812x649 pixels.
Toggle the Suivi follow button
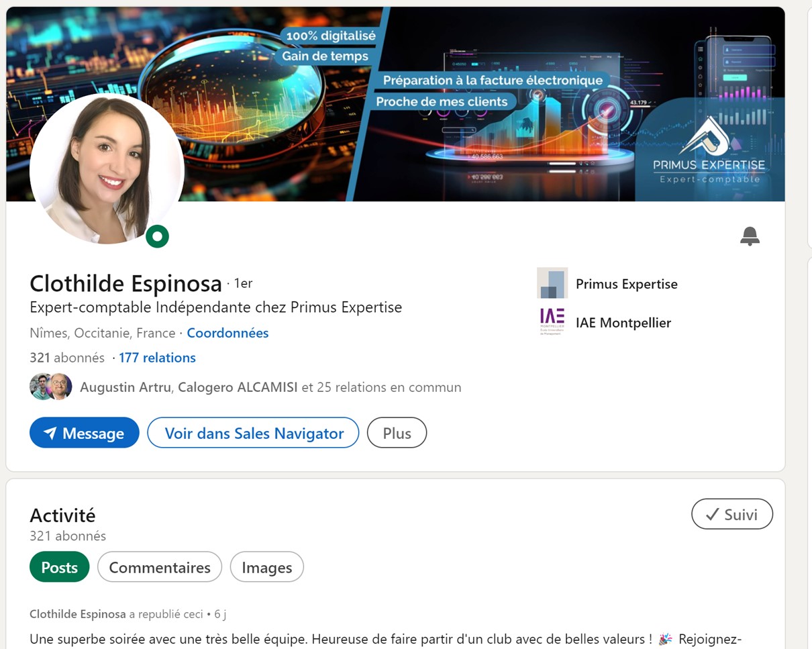(731, 514)
